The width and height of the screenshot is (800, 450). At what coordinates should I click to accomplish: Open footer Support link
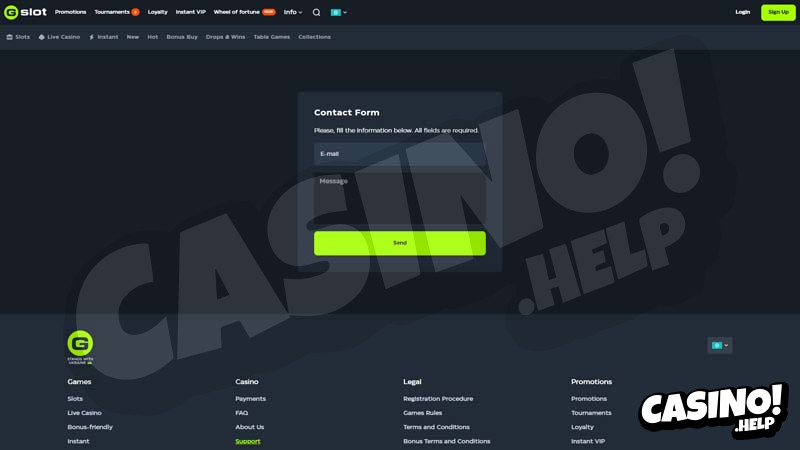click(247, 441)
